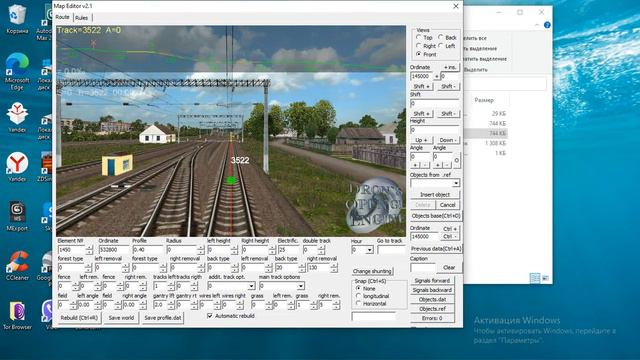Open Tor Browser desktop shortcut

17,315
